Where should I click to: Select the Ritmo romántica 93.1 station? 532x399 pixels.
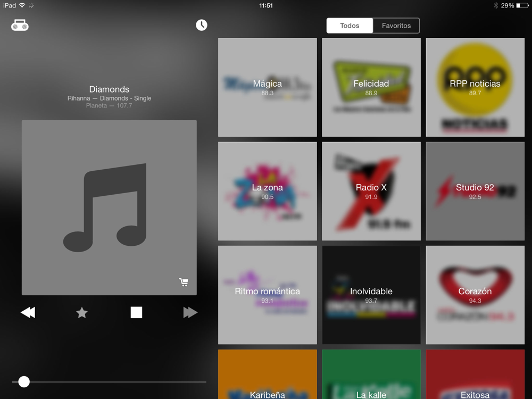(x=268, y=295)
